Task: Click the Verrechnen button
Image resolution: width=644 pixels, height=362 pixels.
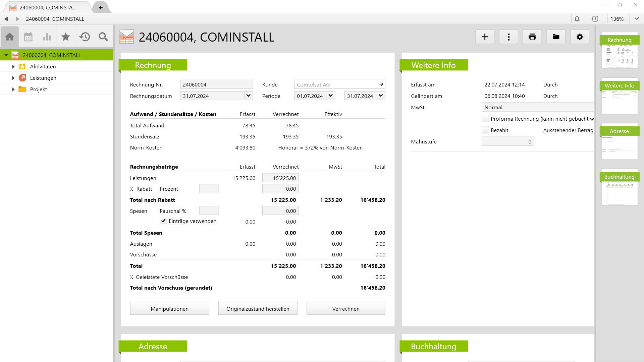Action: [345, 309]
